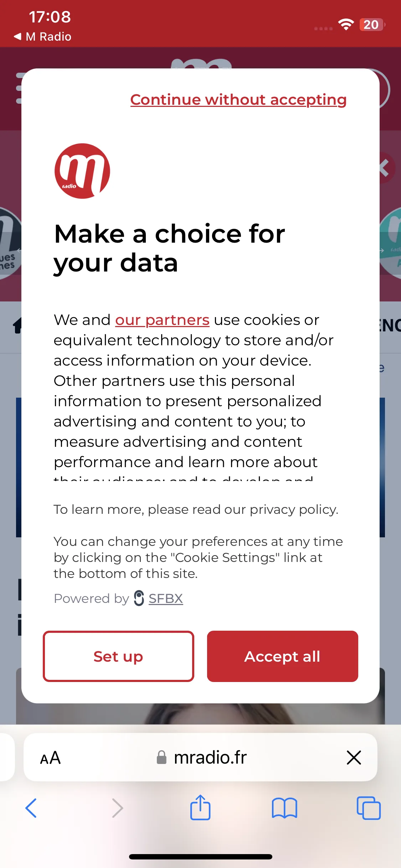Return to M Radio app via back label

point(42,36)
